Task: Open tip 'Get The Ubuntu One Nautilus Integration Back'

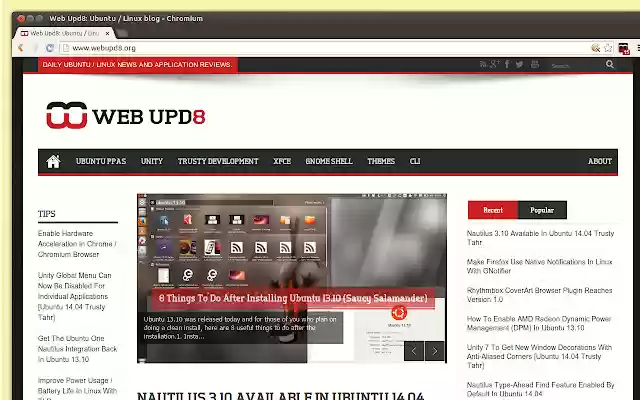Action: 77,349
